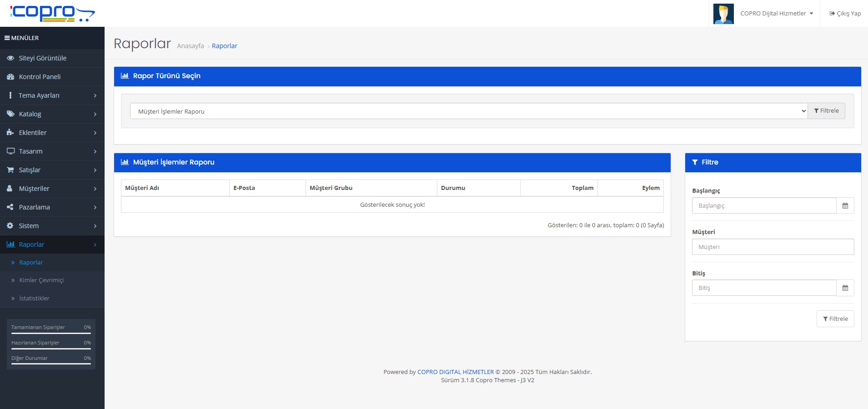Click the eye icon for Siteyi Görüntüle
The image size is (868, 409).
click(x=10, y=58)
